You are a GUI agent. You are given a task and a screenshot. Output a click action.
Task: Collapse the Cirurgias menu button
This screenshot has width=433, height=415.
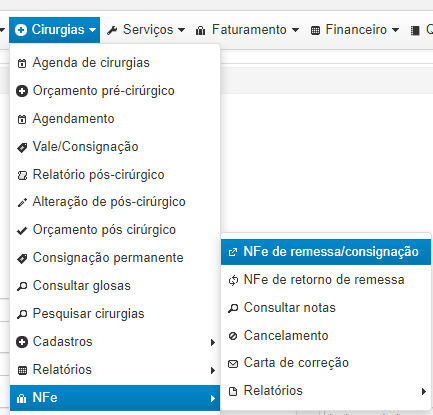point(55,30)
